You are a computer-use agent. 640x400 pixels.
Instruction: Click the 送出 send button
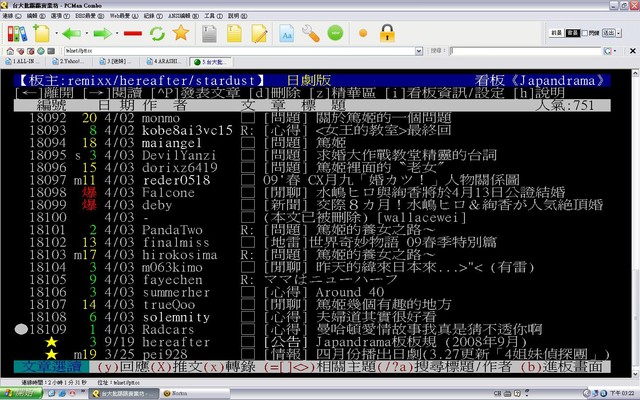(609, 33)
